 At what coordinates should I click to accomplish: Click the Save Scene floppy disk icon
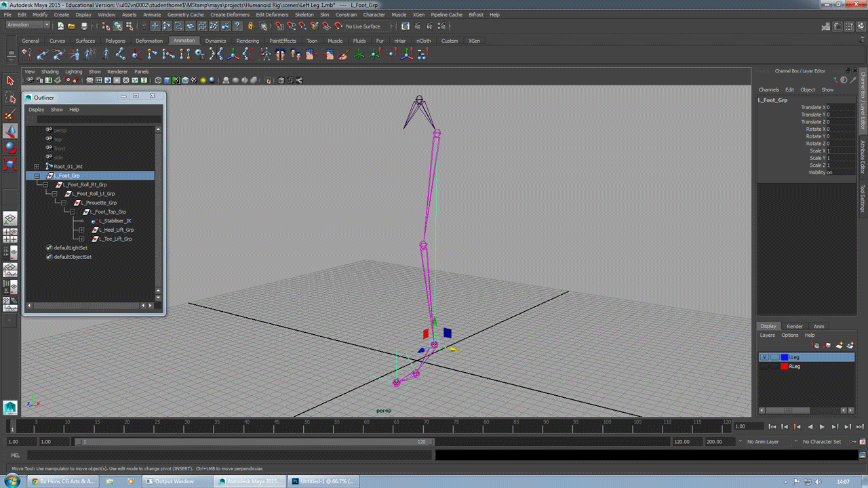click(84, 26)
